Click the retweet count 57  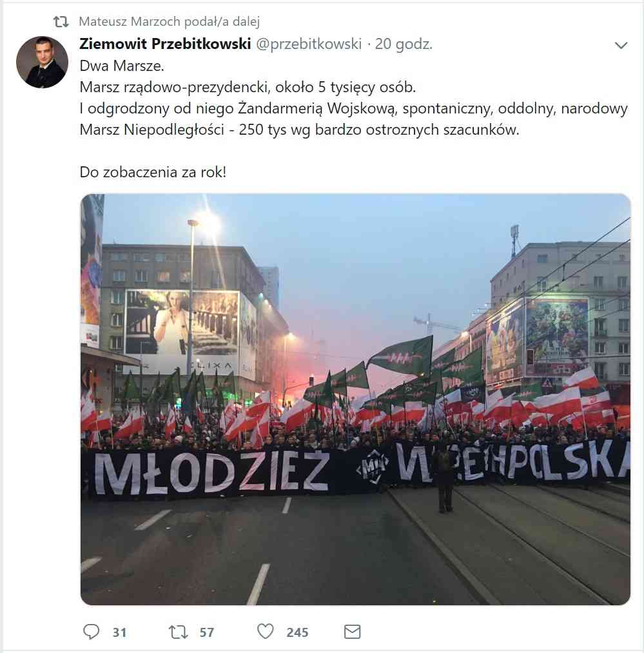[x=207, y=632]
